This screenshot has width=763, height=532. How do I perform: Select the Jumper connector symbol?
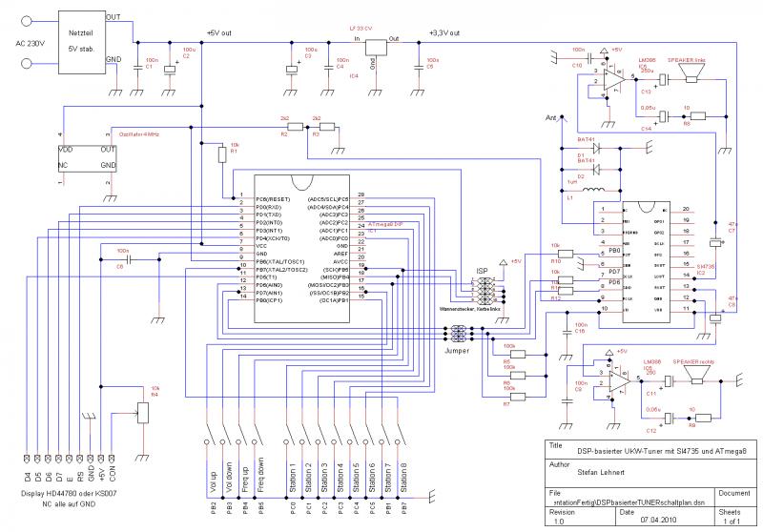[x=458, y=334]
